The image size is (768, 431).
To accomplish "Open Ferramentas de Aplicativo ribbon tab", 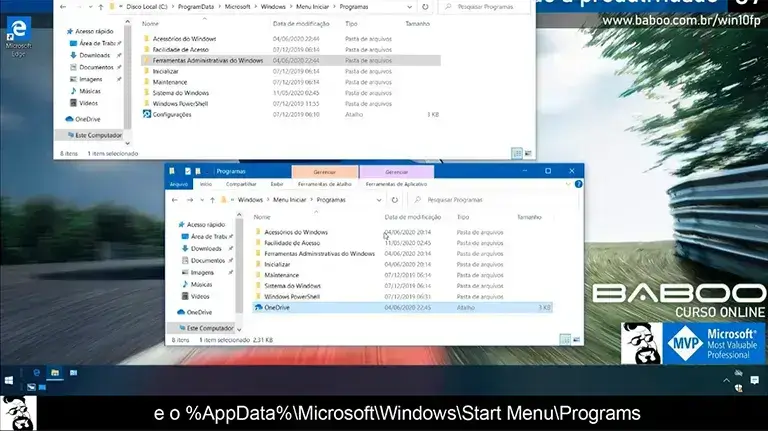I will pos(396,184).
